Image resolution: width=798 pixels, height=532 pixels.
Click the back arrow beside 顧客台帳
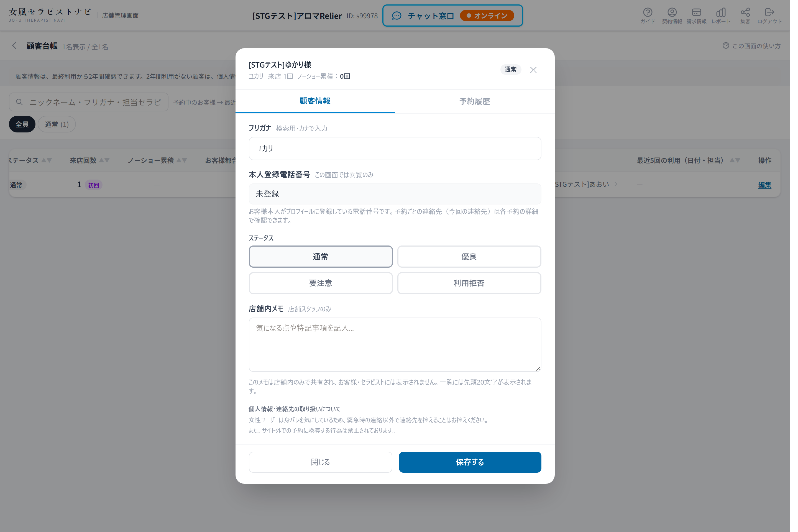tap(14, 46)
